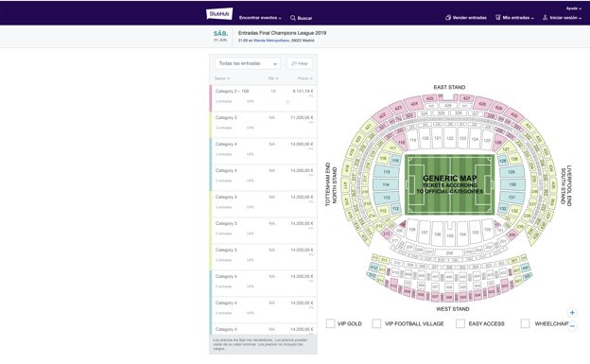This screenshot has height=364, width=590.
Task: Sort listings by Sector column
Action: point(222,78)
